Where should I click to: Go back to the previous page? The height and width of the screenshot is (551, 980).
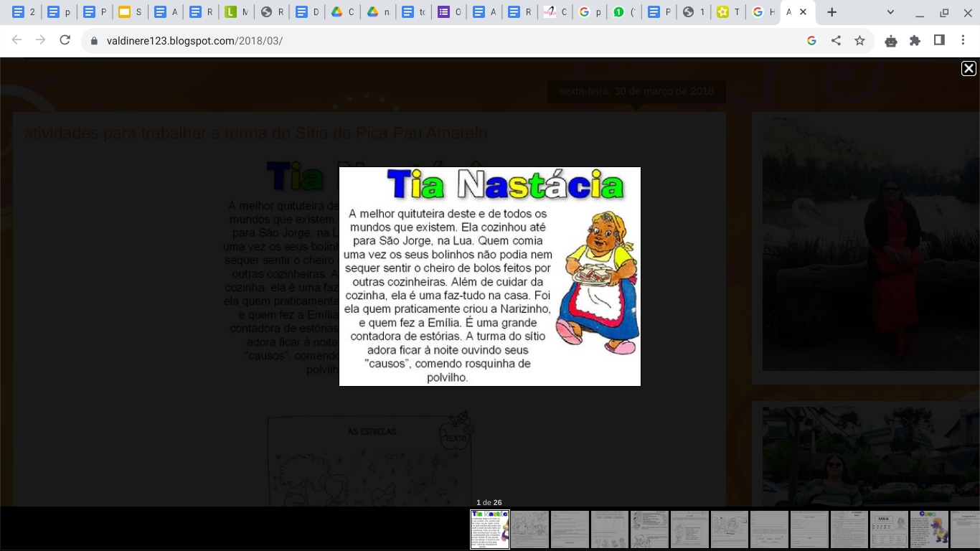click(x=17, y=41)
